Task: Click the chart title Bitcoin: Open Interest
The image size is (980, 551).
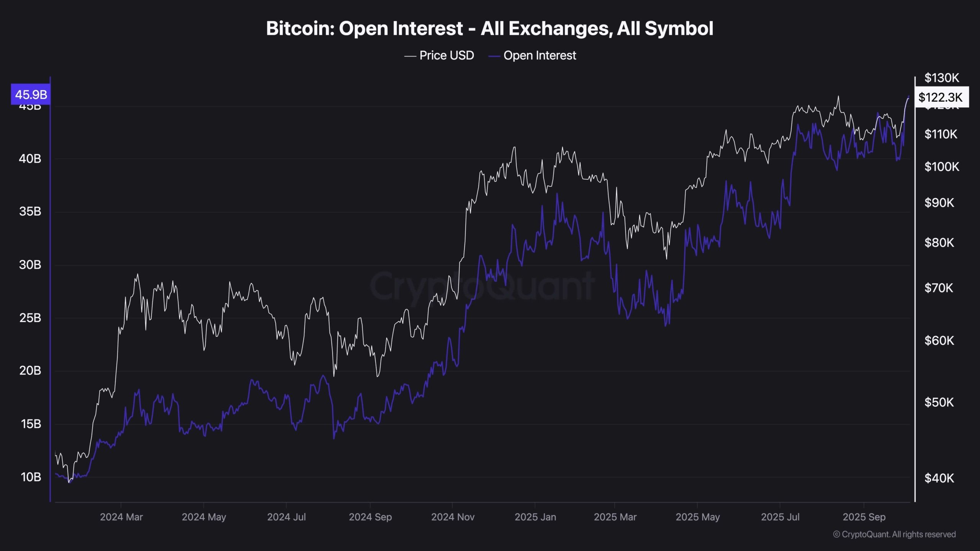Action: tap(364, 28)
